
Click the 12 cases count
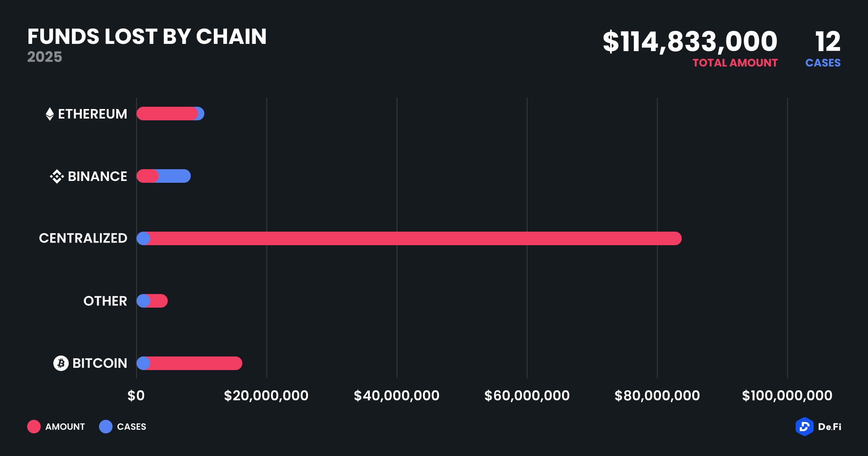coord(828,42)
